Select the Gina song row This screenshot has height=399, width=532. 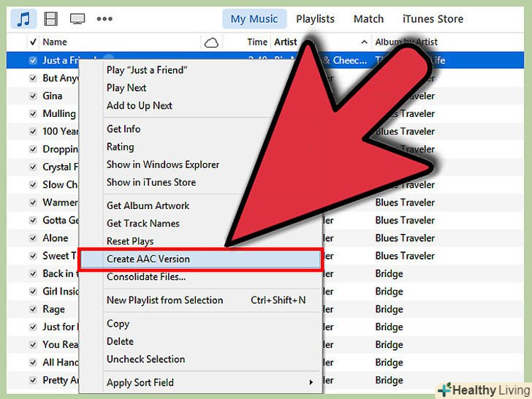[x=53, y=96]
